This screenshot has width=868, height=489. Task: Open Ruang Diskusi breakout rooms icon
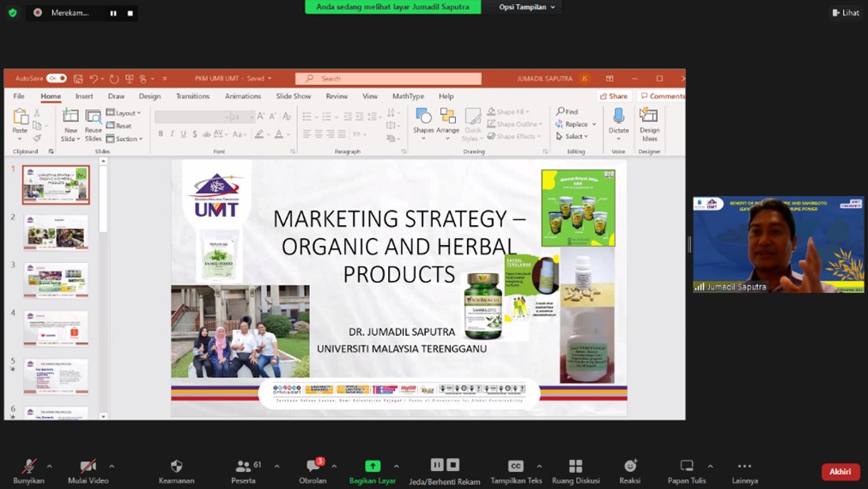point(576,467)
